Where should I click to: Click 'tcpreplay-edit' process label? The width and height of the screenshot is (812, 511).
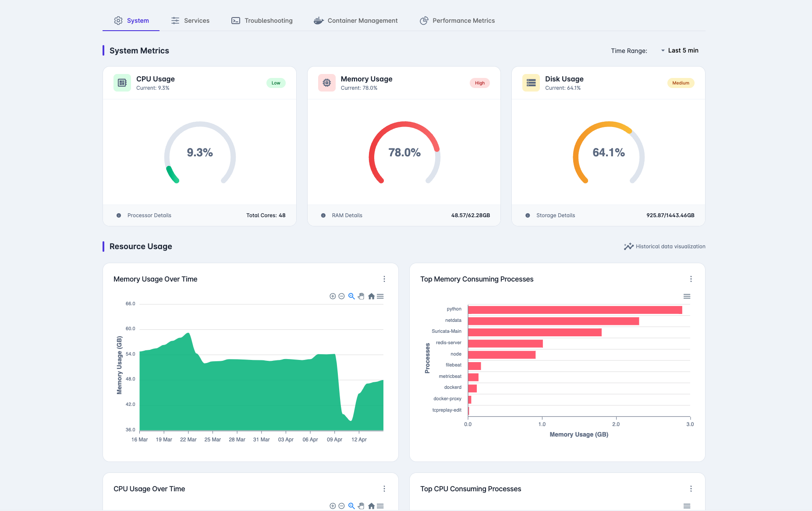click(x=447, y=410)
